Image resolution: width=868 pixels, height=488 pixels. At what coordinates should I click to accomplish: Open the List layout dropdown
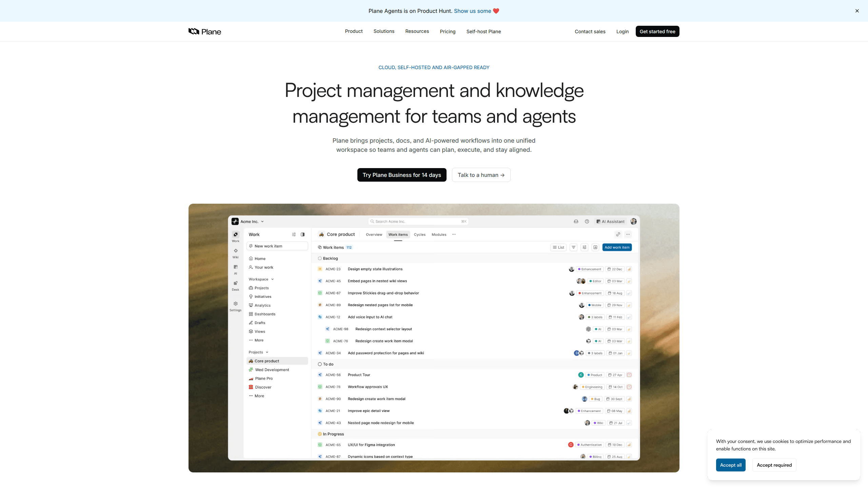click(x=558, y=247)
